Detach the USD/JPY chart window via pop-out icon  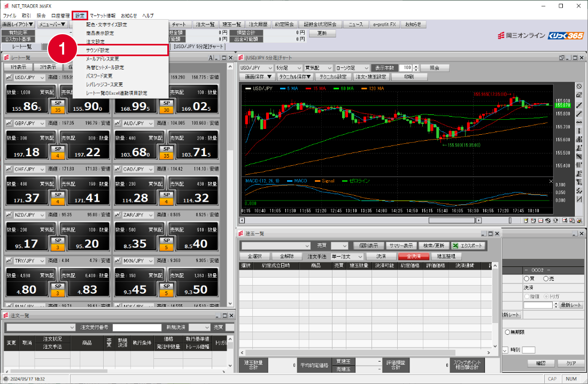point(562,58)
